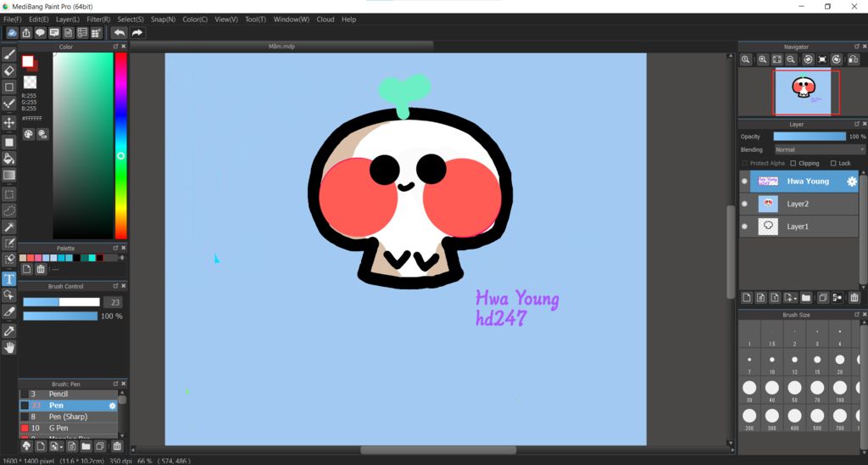Add a new layer in Layer panel
This screenshot has width=868, height=465.
746,298
